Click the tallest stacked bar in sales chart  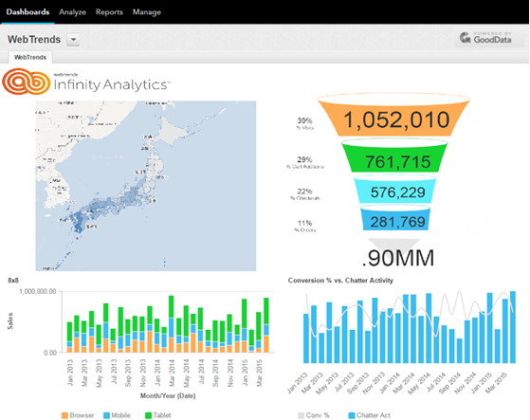(172, 324)
